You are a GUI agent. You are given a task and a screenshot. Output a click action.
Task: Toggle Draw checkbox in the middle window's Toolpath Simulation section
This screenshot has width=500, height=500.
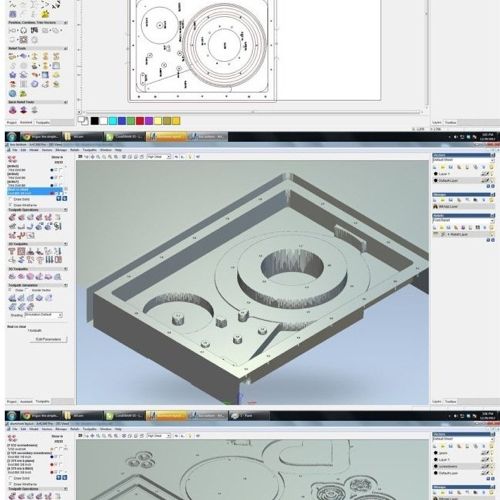[10, 290]
